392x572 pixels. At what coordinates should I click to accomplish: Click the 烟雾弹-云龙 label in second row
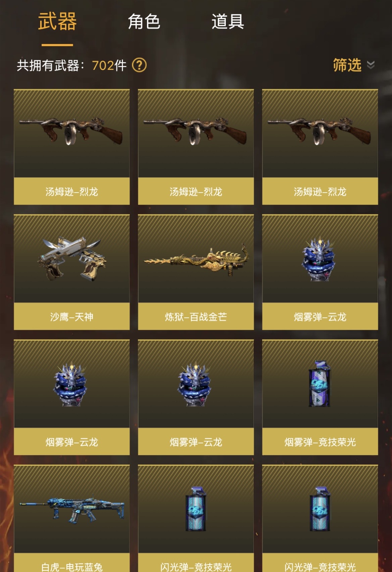[320, 317]
